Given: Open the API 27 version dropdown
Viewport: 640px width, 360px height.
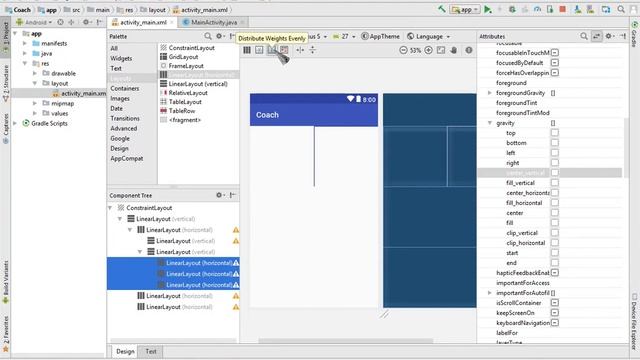Looking at the screenshot, I should point(344,36).
